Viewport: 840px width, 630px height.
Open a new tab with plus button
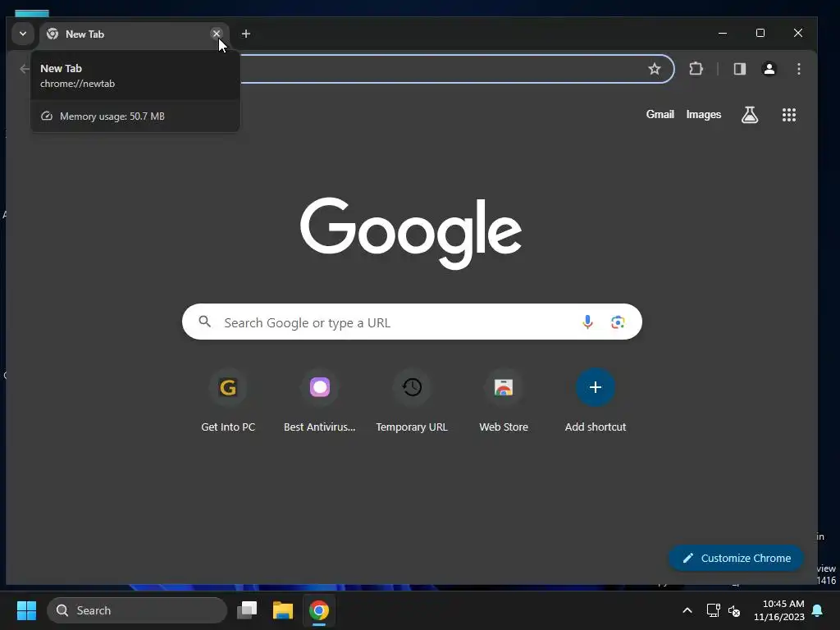coord(246,34)
